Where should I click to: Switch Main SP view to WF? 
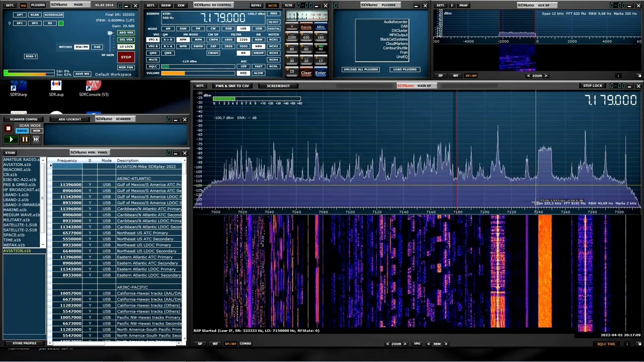click(x=215, y=344)
